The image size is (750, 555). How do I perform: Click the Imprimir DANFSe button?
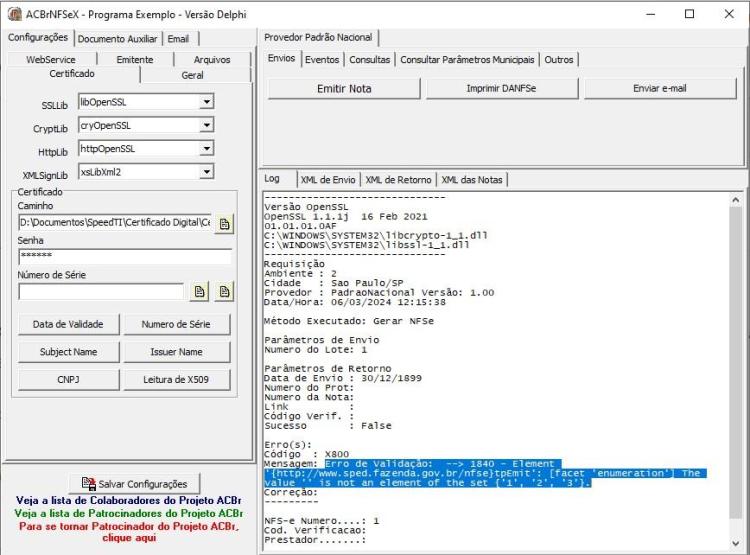501,89
